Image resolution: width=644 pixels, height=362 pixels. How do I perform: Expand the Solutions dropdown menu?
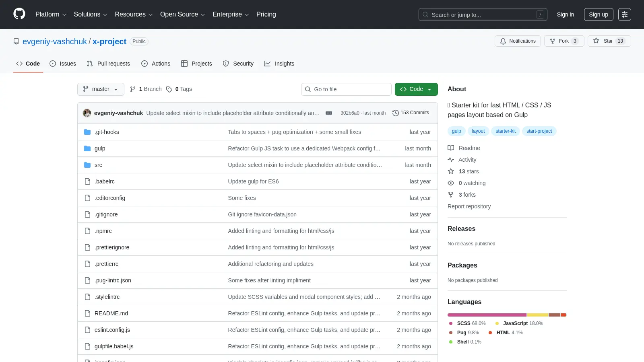91,14
